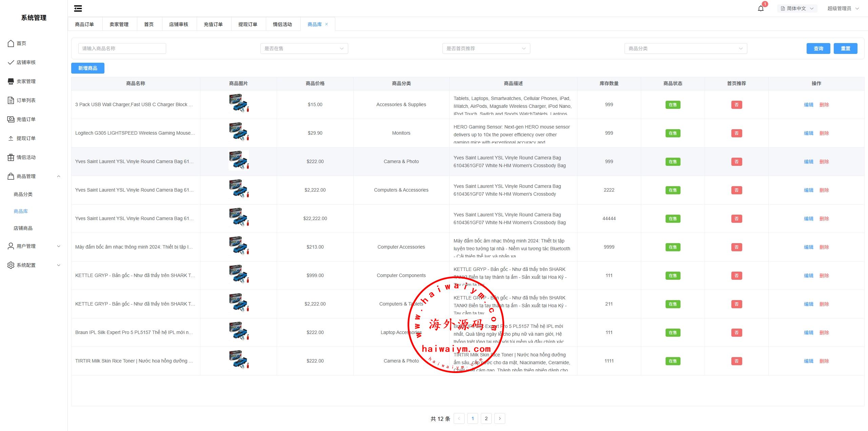Close the 商品库 tab with its X

point(327,24)
